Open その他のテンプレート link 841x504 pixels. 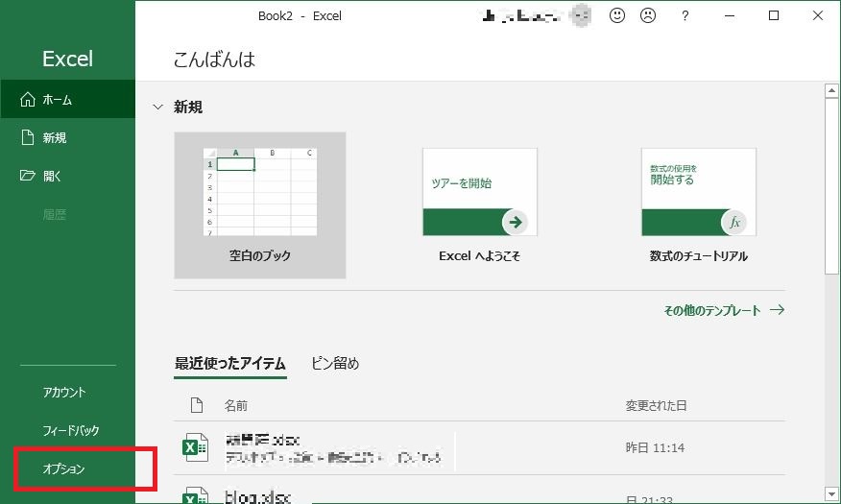(x=724, y=310)
